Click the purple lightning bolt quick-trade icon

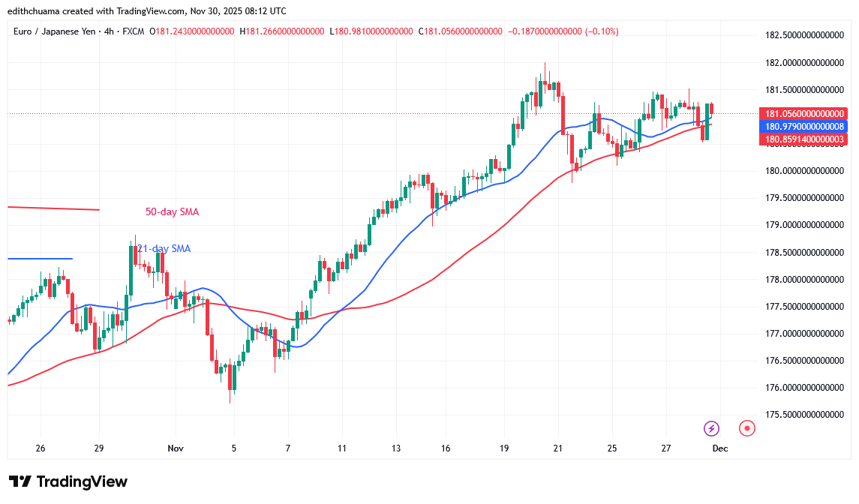click(x=710, y=428)
